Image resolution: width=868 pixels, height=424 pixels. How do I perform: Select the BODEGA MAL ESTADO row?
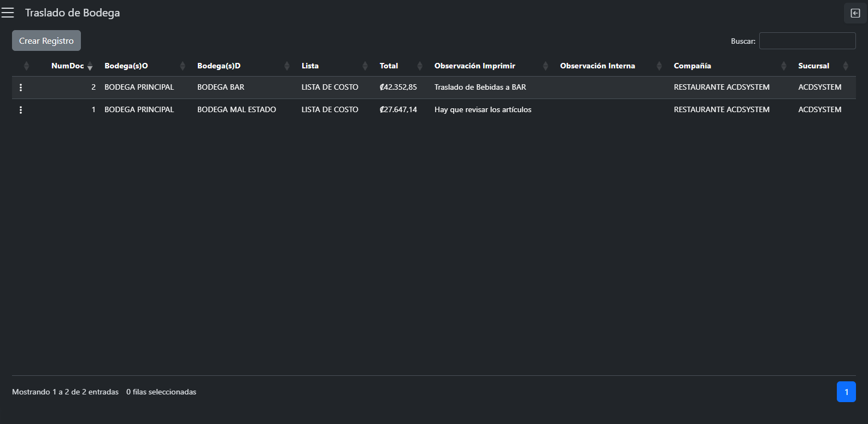pyautogui.click(x=237, y=110)
